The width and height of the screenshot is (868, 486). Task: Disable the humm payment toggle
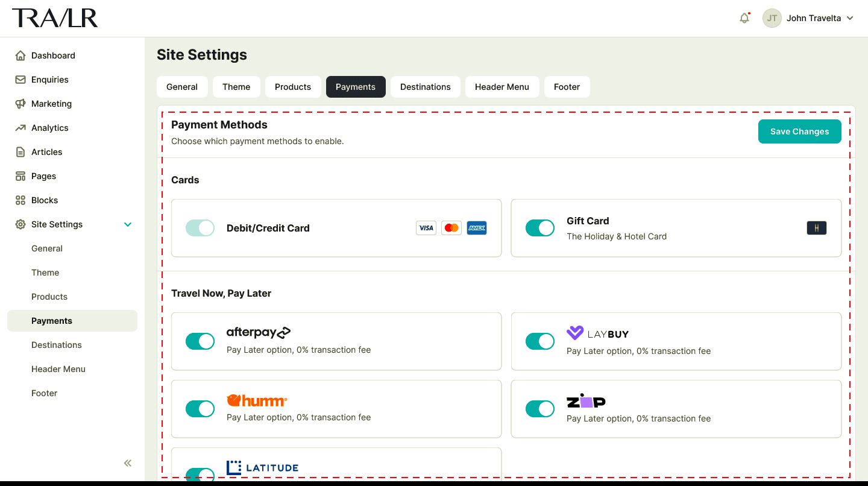pyautogui.click(x=200, y=409)
